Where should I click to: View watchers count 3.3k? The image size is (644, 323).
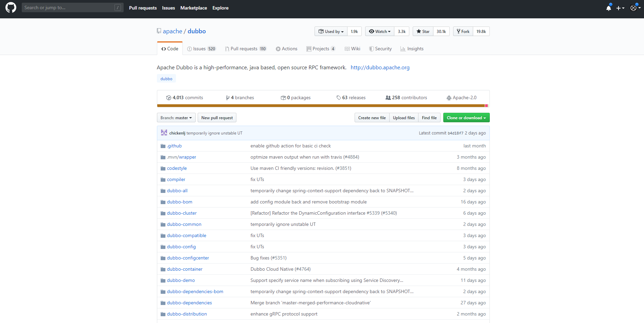[x=402, y=31]
